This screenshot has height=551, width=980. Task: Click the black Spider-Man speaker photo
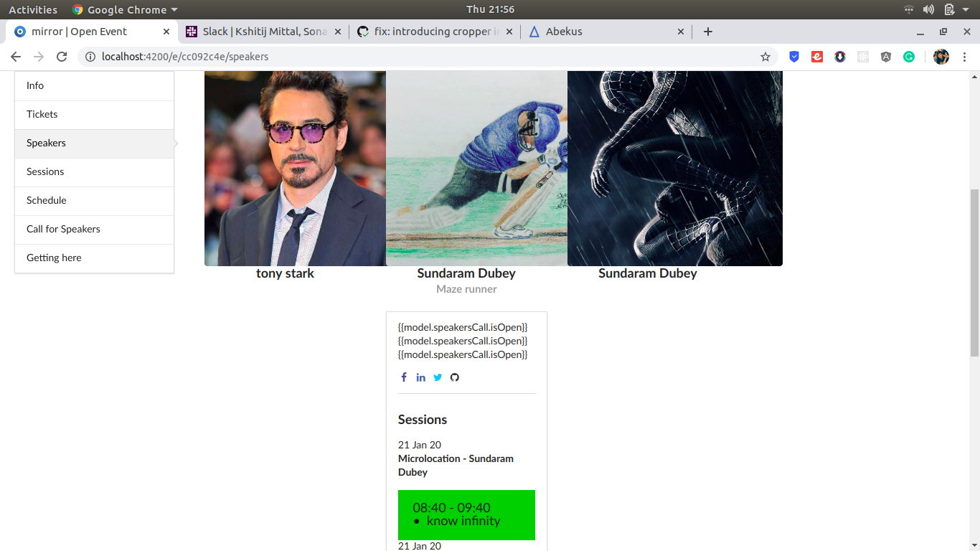click(x=675, y=169)
